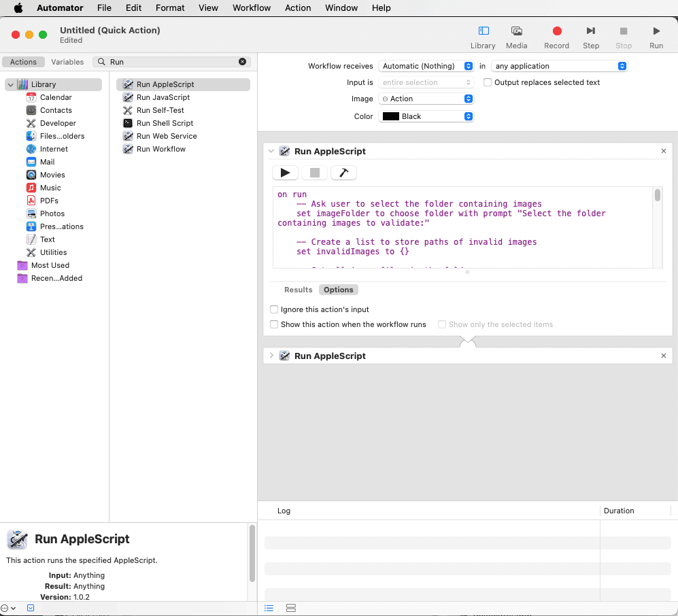This screenshot has width=678, height=616.
Task: Select the Utilities library category
Action: (x=53, y=252)
